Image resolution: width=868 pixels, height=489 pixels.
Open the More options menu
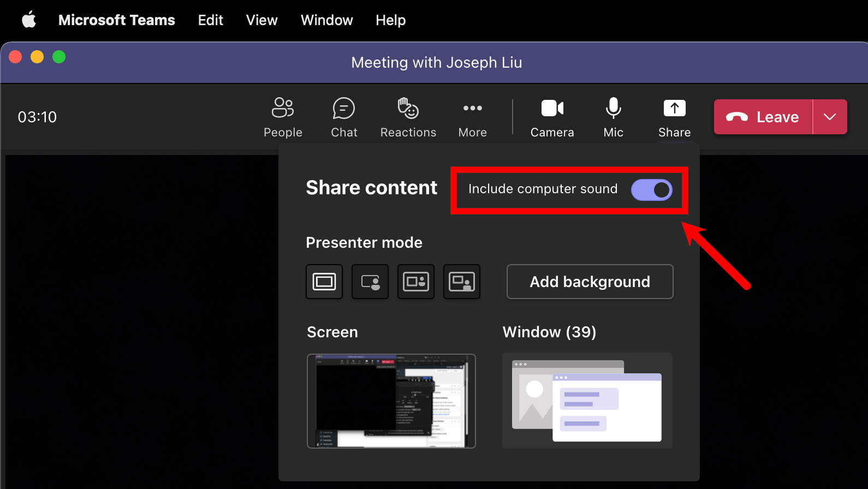click(x=473, y=117)
